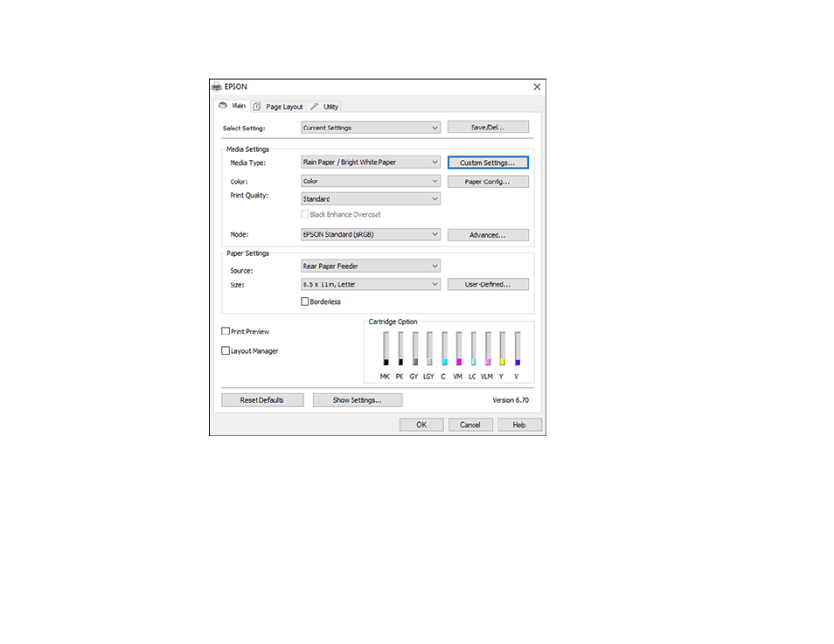Open the paper Source dropdown
This screenshot has width=834, height=644.
(x=370, y=267)
